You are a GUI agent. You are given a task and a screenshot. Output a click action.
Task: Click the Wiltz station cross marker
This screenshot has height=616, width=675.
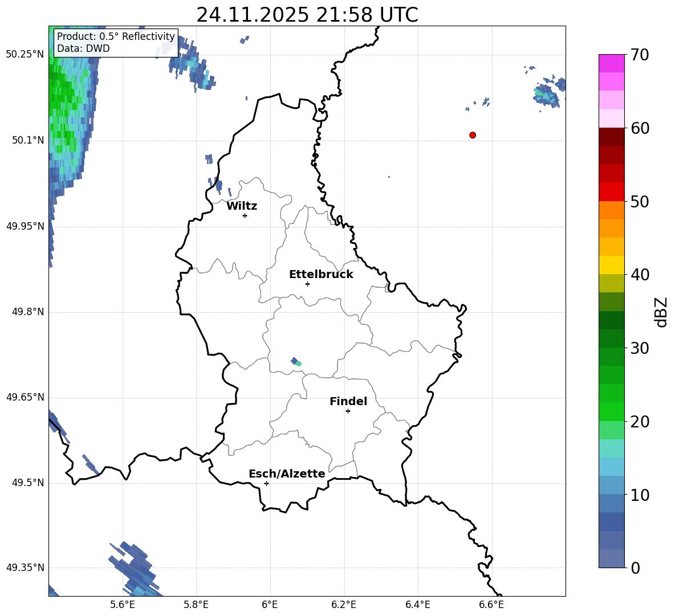pos(245,215)
